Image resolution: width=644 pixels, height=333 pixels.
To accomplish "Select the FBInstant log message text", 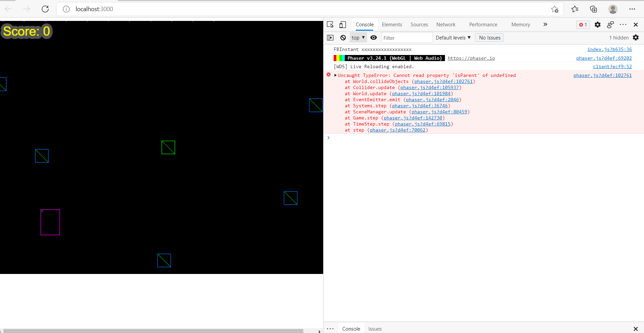I will [x=372, y=49].
